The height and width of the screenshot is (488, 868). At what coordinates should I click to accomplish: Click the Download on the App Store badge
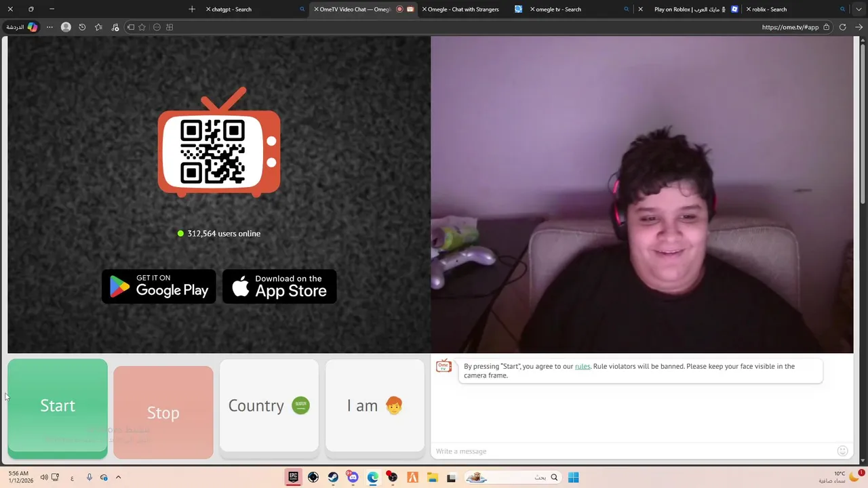coord(279,286)
